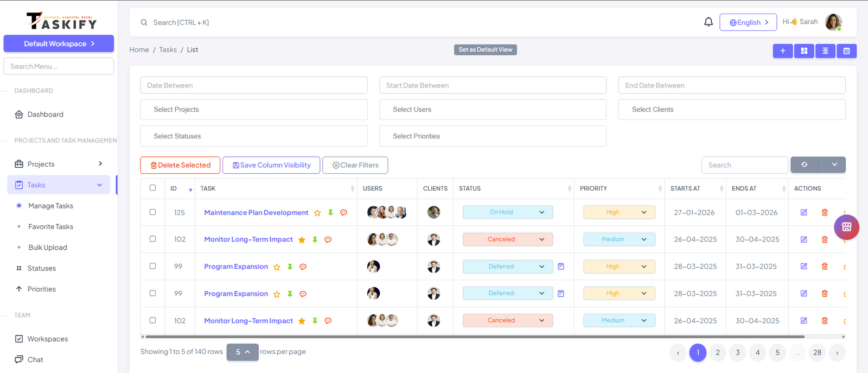868x373 pixels.
Task: Click Save Column Visibility
Action: pyautogui.click(x=271, y=165)
